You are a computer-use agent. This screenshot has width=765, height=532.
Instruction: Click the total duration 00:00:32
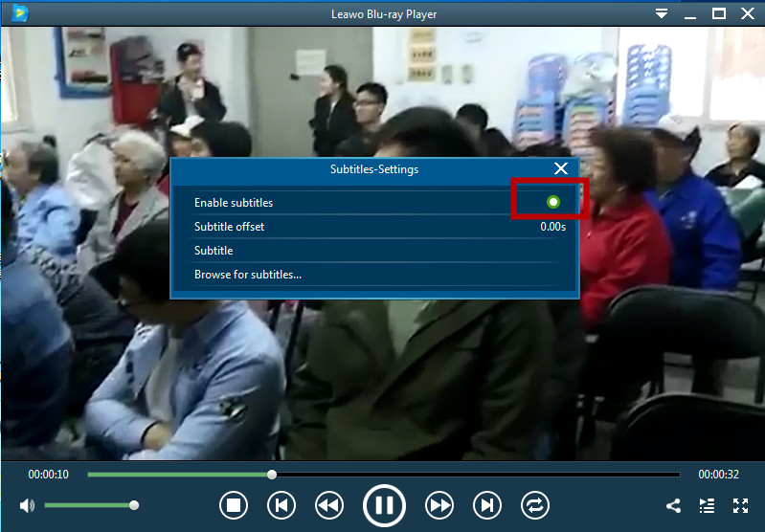click(719, 475)
